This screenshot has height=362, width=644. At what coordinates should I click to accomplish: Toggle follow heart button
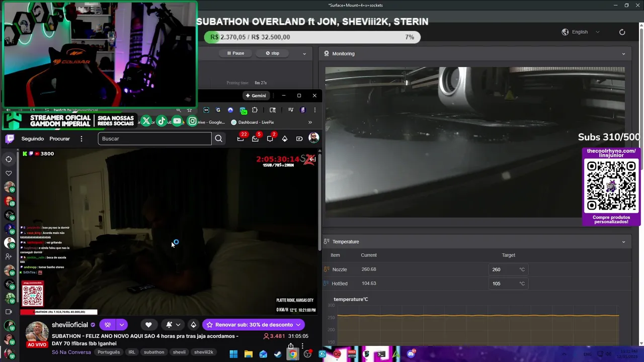tap(148, 325)
